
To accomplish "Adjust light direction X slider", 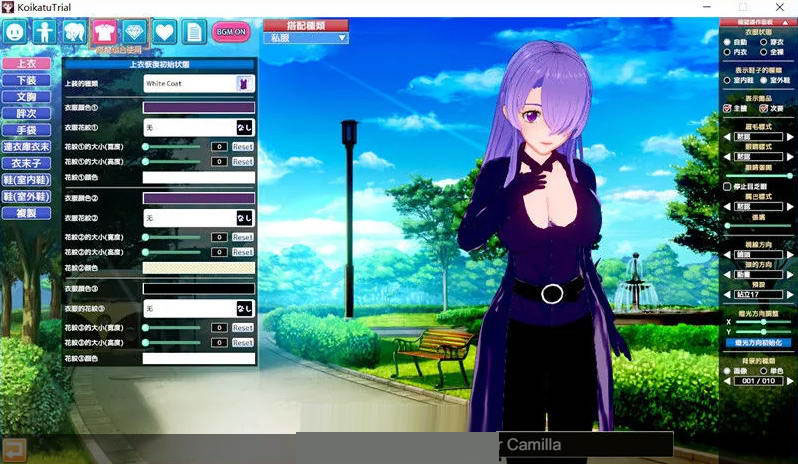I will click(763, 322).
